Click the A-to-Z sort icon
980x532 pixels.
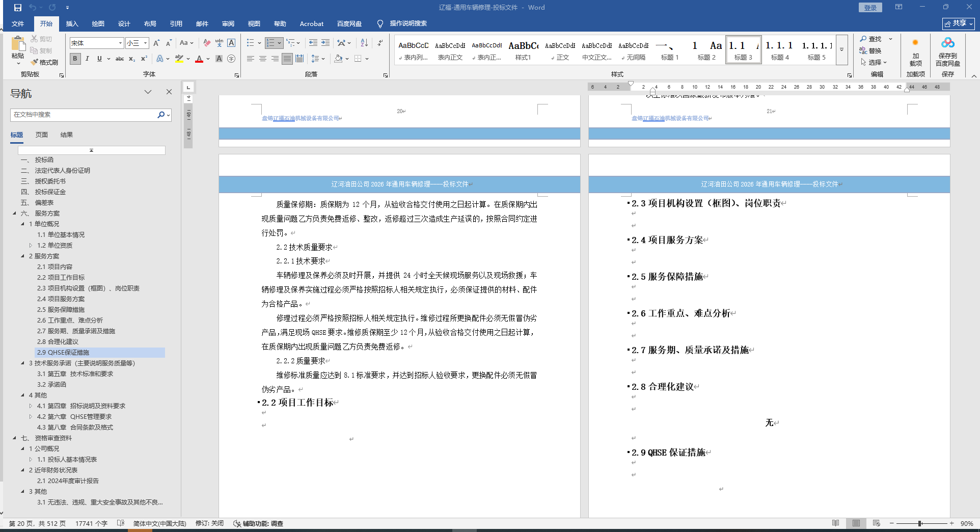coord(364,43)
